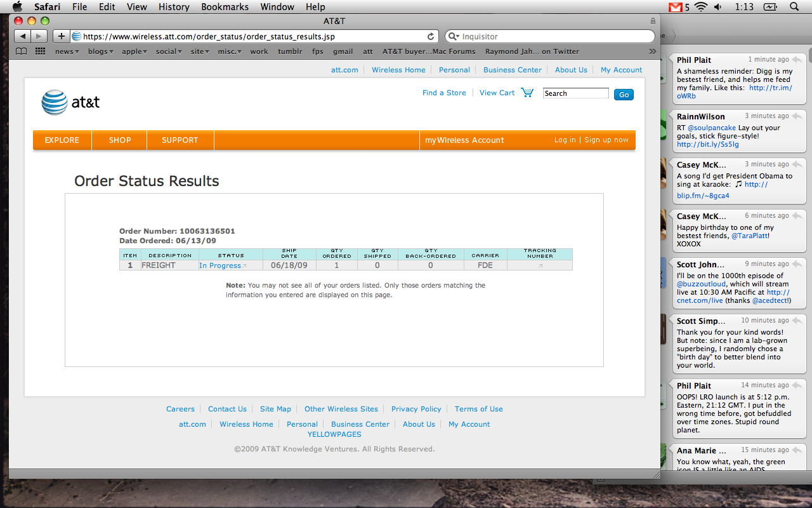Viewport: 812px width, 508px height.
Task: Click the AT&T site Search text box
Action: pyautogui.click(x=575, y=93)
